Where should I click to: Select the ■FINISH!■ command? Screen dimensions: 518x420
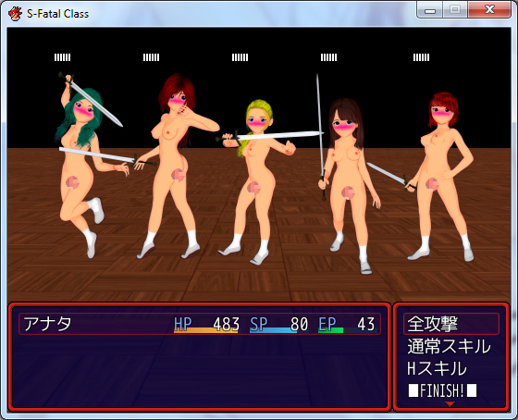tap(443, 390)
